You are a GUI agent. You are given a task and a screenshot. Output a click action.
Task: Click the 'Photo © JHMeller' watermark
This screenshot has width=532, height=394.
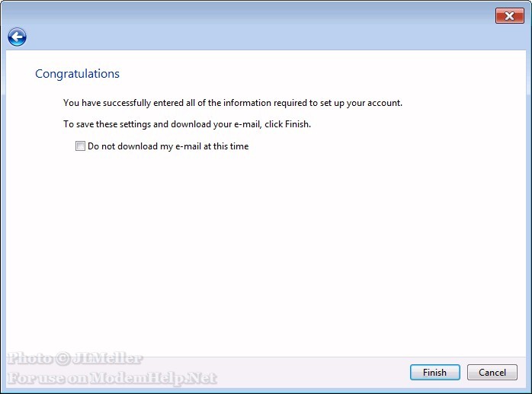(x=75, y=358)
